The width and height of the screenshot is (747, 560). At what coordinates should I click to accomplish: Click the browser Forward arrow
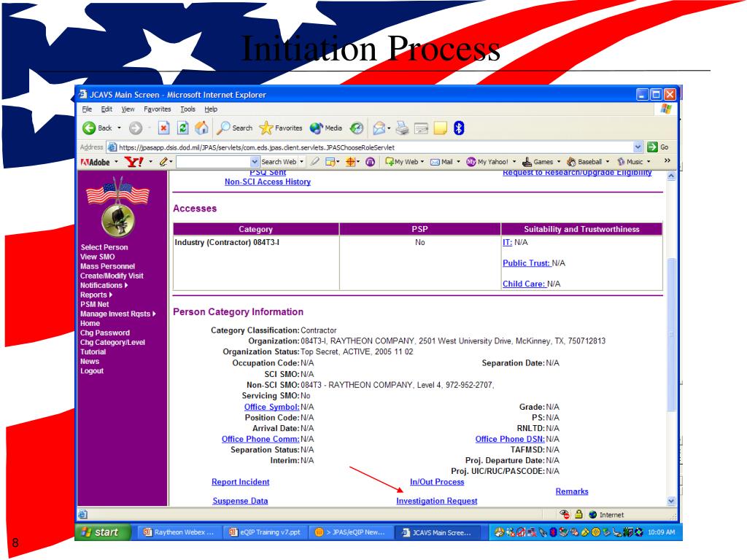136,128
